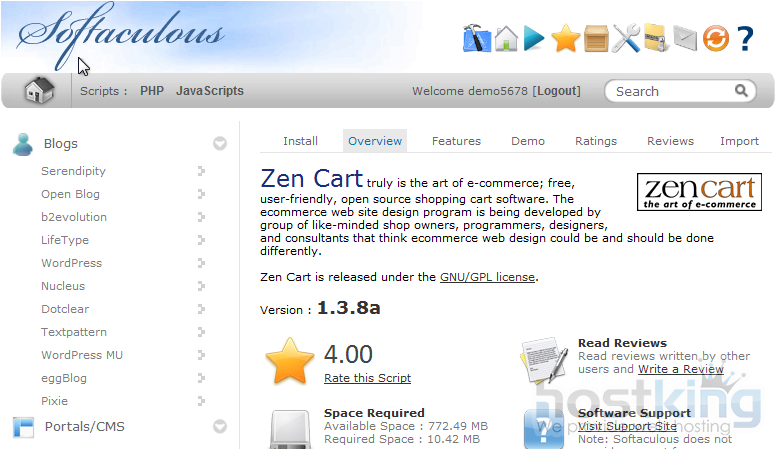The height and width of the screenshot is (450, 776).
Task: Open the wrench and screwdriver settings icon
Action: tap(627, 39)
